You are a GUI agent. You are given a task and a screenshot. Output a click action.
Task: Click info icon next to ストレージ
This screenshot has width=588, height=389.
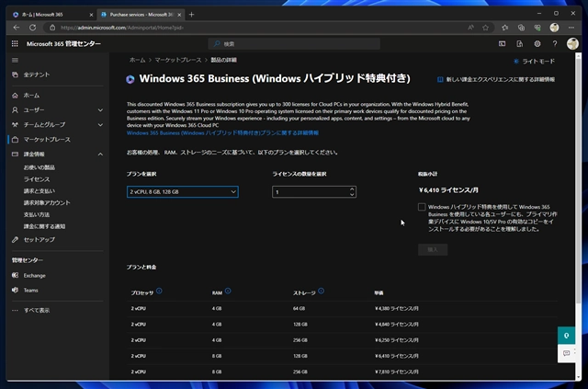tap(321, 291)
